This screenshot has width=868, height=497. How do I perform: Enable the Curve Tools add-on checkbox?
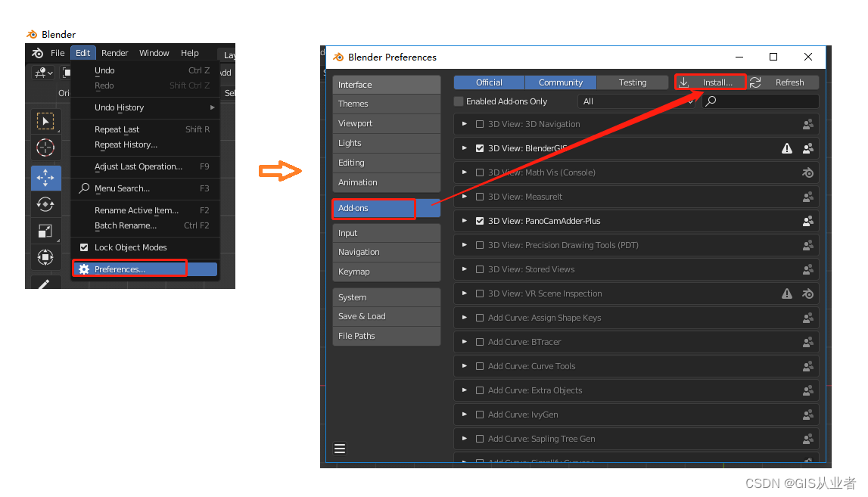tap(480, 366)
